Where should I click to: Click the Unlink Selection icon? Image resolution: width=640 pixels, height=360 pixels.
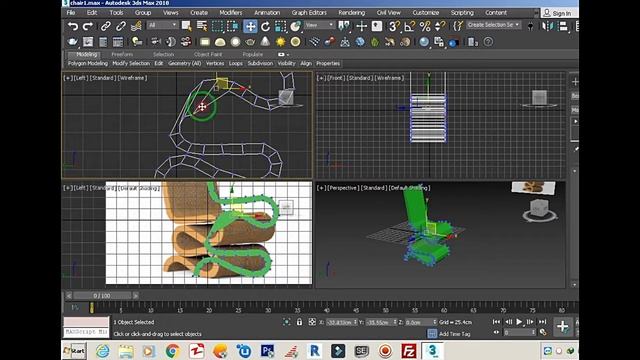(x=121, y=27)
